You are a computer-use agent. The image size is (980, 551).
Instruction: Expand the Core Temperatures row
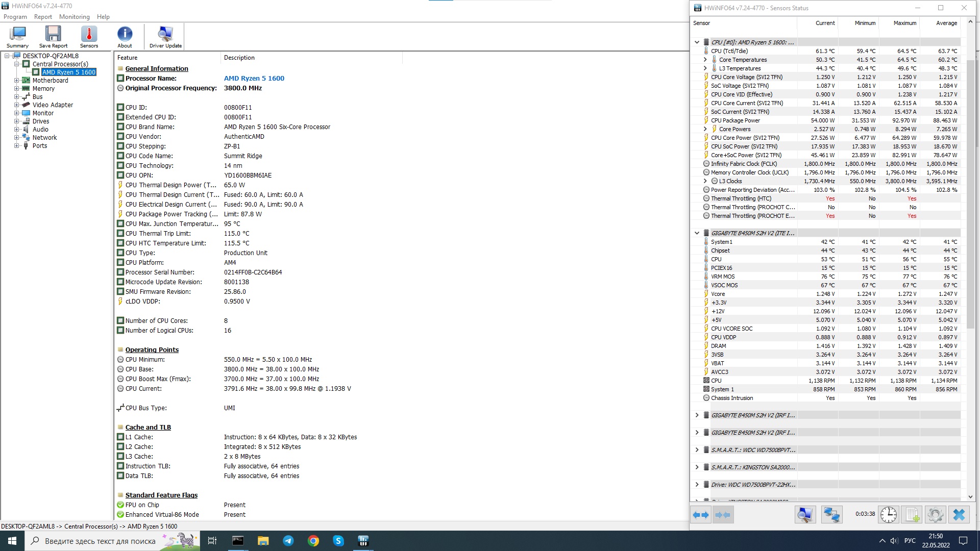click(x=705, y=60)
